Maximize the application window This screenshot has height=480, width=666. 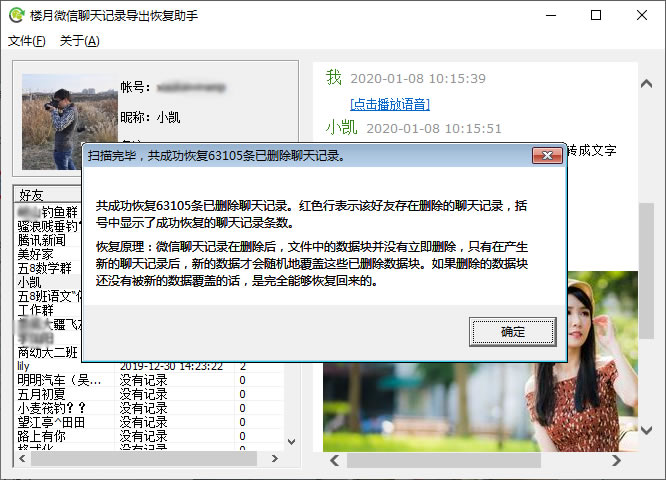596,15
